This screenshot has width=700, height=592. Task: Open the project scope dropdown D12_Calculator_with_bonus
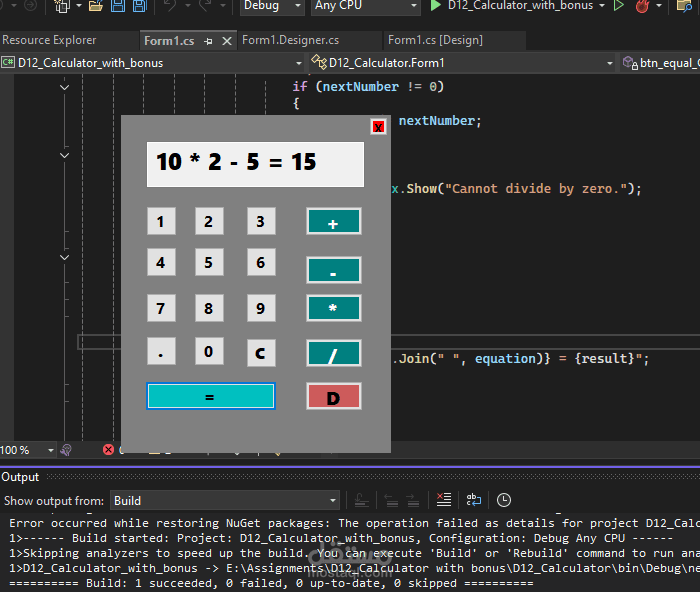152,63
